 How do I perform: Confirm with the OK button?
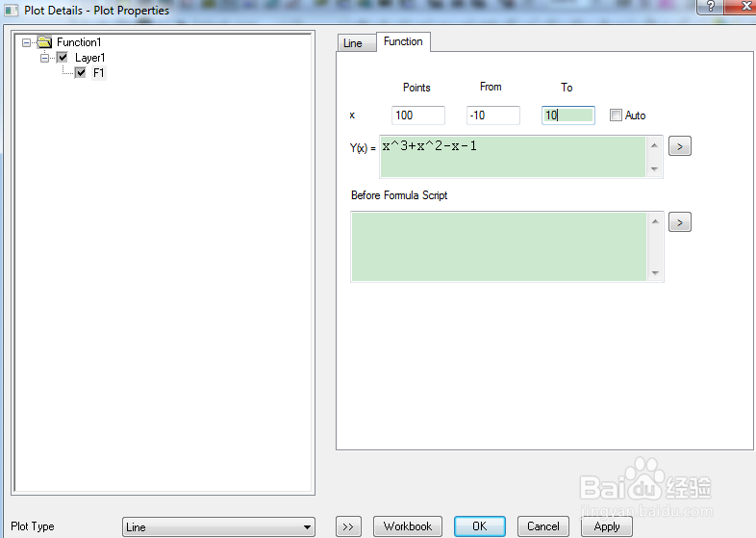point(480,526)
